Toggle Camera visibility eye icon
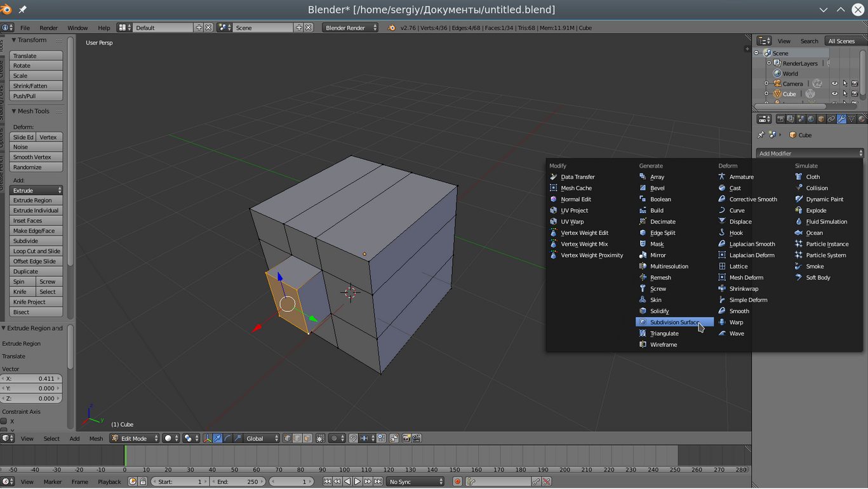The image size is (868, 489). (834, 84)
